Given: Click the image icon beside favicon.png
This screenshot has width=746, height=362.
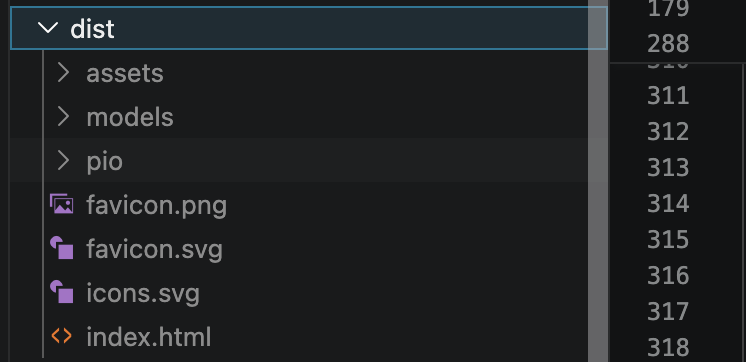Looking at the screenshot, I should tap(61, 205).
